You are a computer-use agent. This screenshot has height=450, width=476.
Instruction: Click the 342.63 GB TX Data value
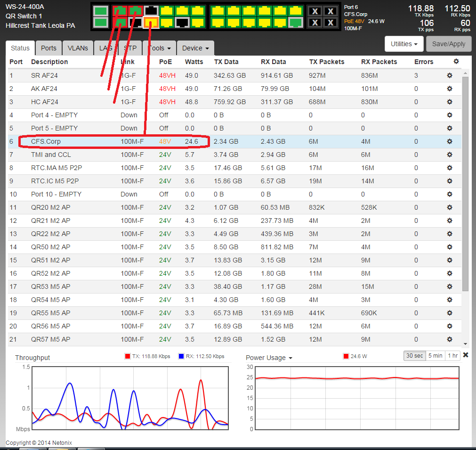click(x=229, y=75)
